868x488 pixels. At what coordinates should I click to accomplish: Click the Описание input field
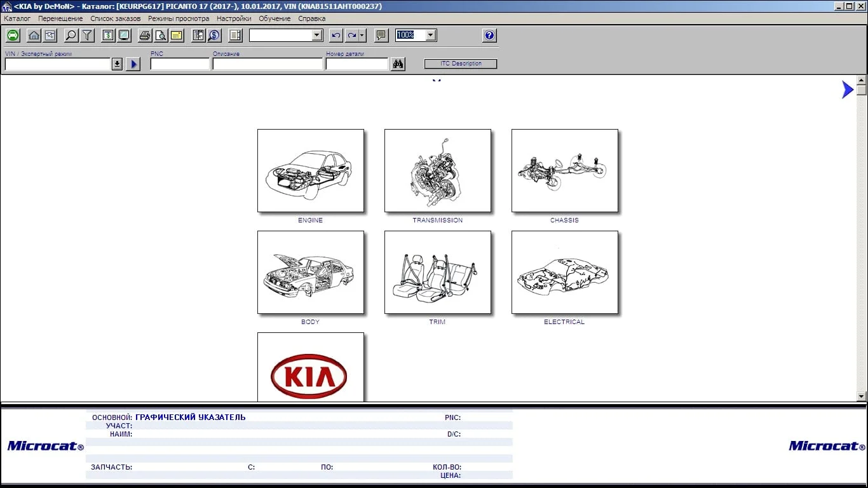(268, 64)
